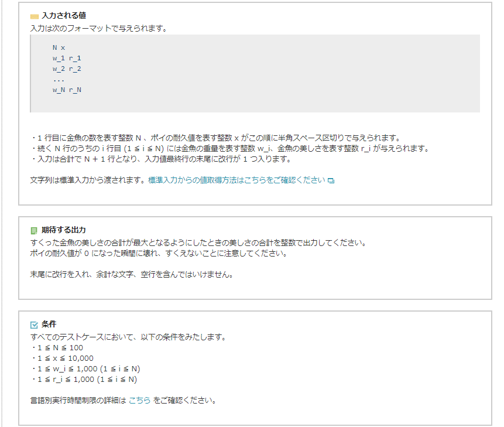Click the blue checkmark icon beside 条件
The image size is (504, 427).
point(34,324)
